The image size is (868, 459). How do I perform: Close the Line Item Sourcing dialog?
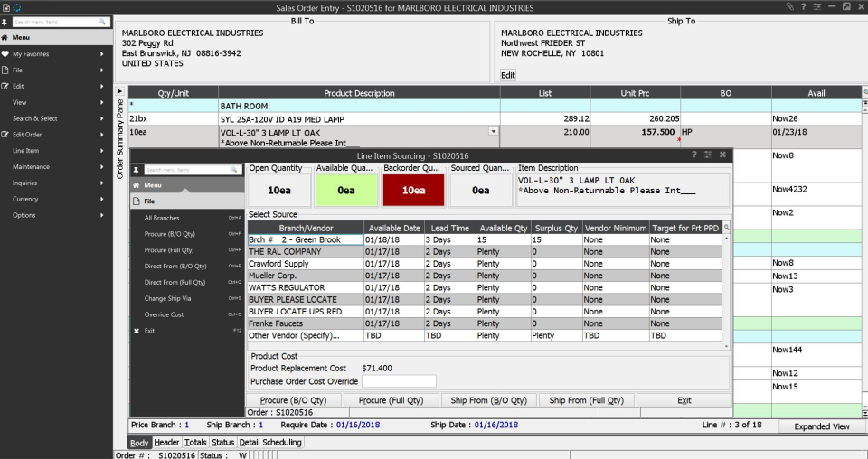coord(722,155)
